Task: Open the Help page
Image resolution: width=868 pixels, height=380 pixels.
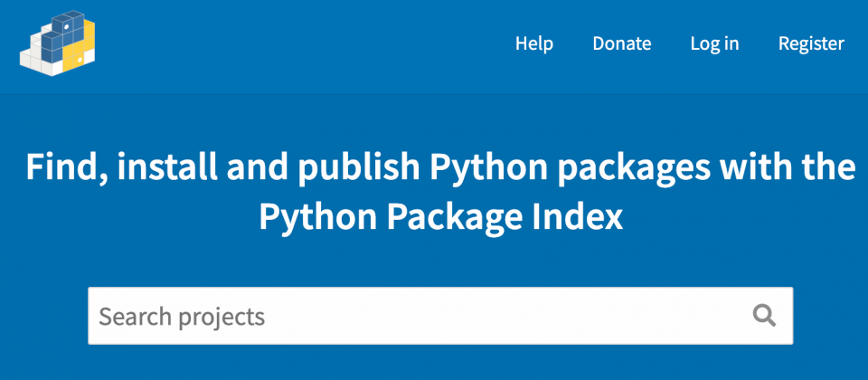Action: (x=533, y=43)
